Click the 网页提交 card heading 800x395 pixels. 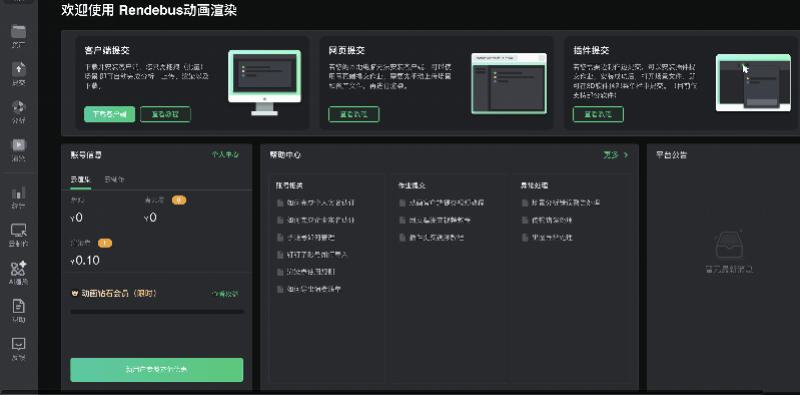pyautogui.click(x=346, y=51)
